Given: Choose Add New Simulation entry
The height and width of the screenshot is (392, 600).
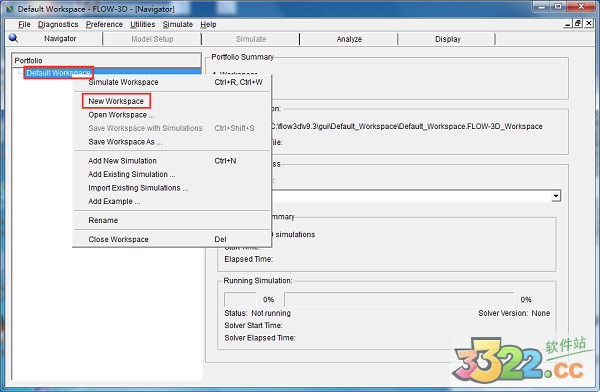Looking at the screenshot, I should pos(122,161).
